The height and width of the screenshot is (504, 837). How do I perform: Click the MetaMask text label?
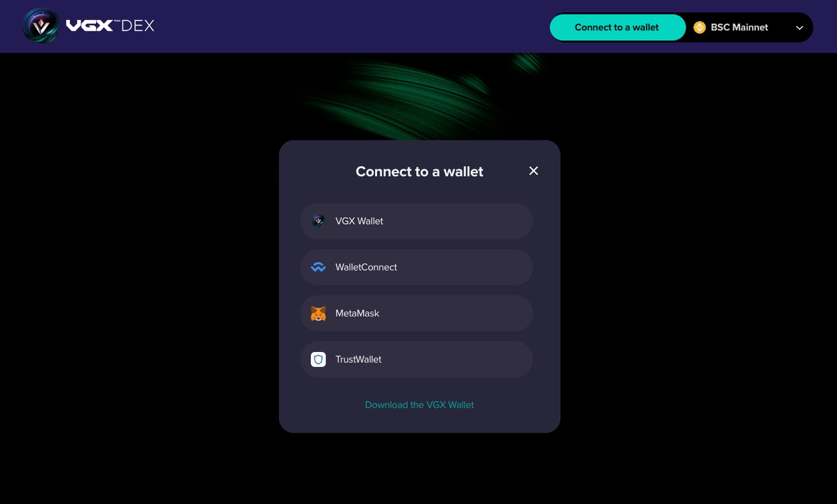(357, 313)
